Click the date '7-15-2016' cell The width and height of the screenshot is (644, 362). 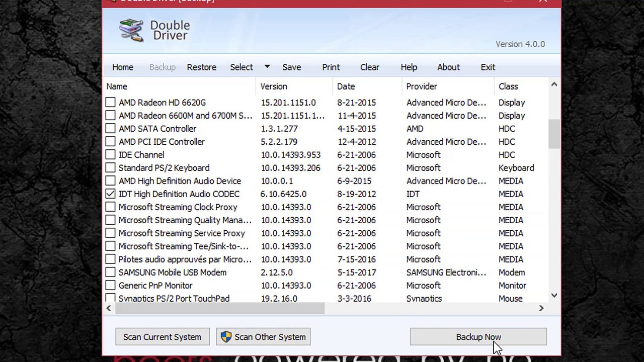pos(357,259)
